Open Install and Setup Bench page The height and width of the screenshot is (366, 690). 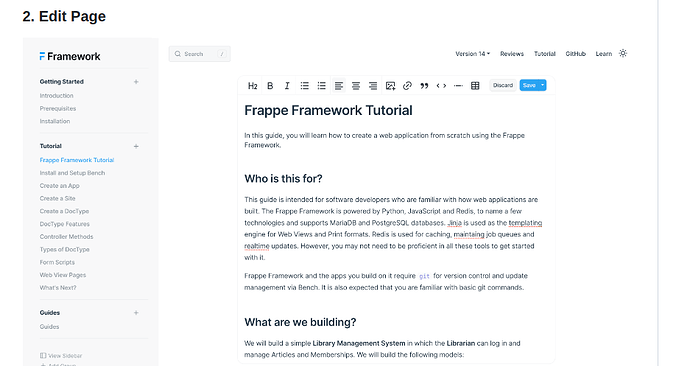click(72, 173)
